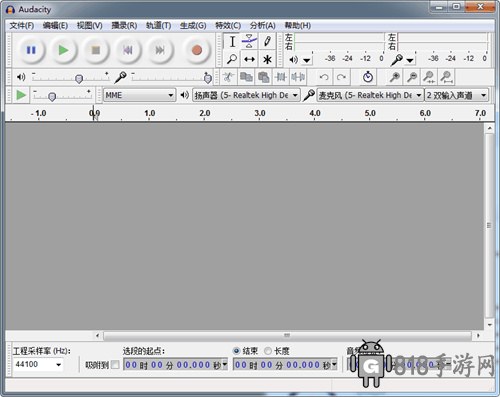This screenshot has height=397, width=500.
Task: Open the 扬声器 output device dropdown
Action: pos(246,95)
